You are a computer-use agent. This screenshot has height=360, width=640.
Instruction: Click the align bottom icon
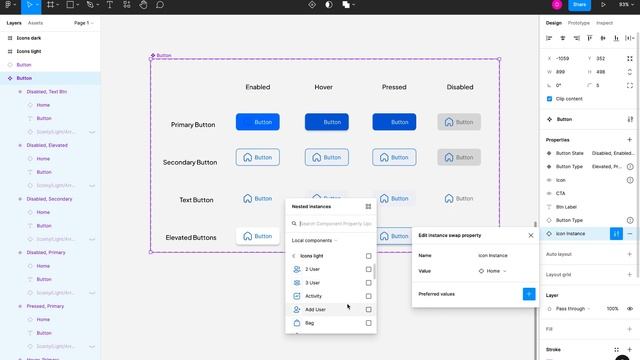pos(616,38)
